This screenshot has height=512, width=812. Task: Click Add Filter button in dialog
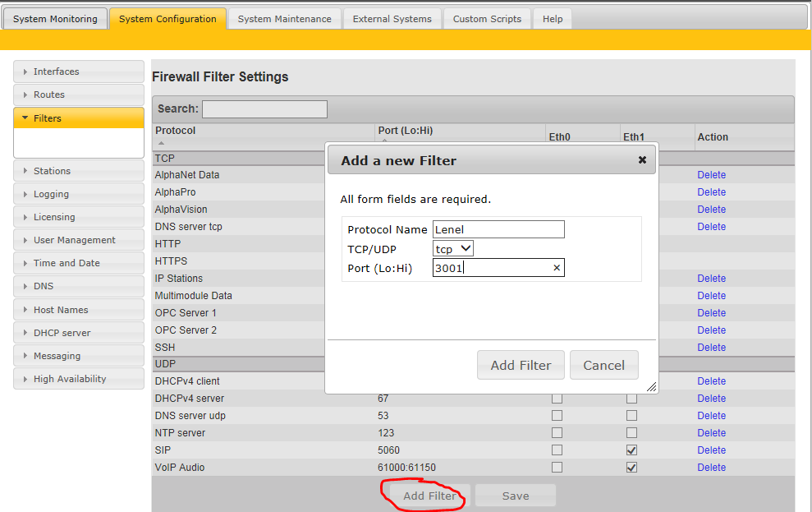521,365
